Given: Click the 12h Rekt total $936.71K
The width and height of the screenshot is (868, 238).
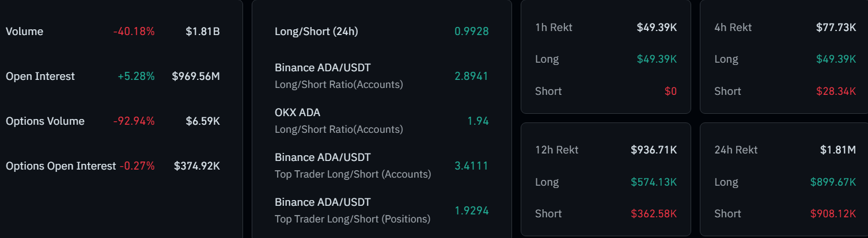Looking at the screenshot, I should (x=654, y=150).
